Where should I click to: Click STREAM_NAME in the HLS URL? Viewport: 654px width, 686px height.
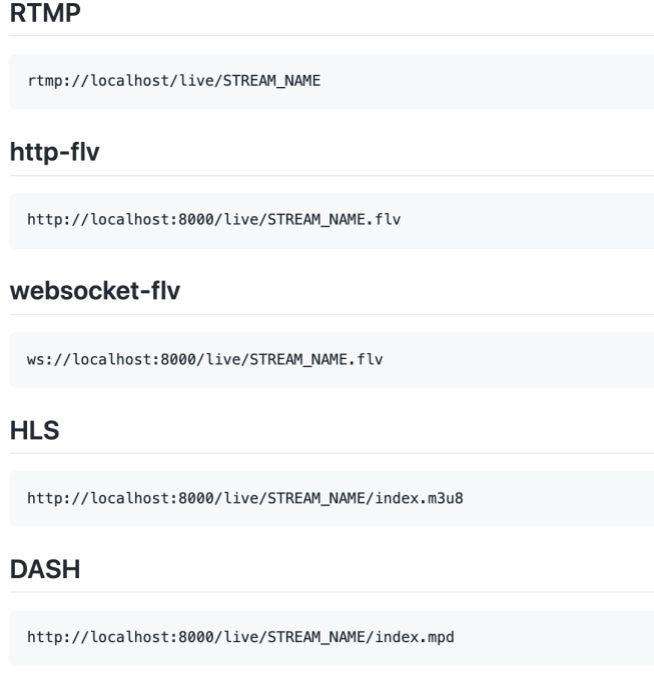coord(316,499)
